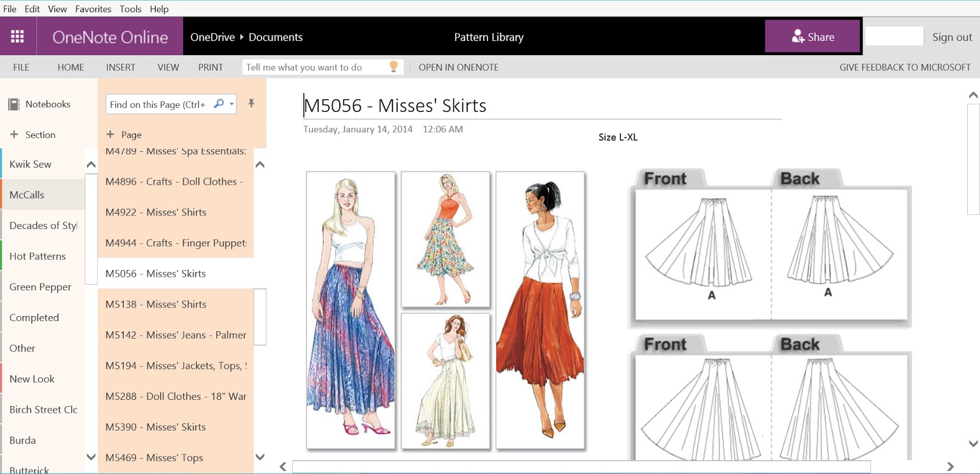
Task: Open page M5138 - Misses' Shirts
Action: coord(176,304)
